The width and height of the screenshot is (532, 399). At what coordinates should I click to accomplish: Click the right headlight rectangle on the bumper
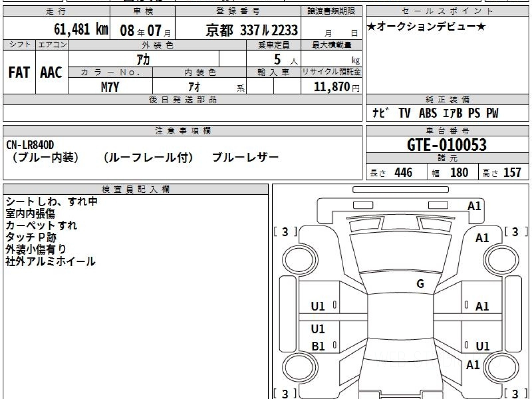pos(438,204)
